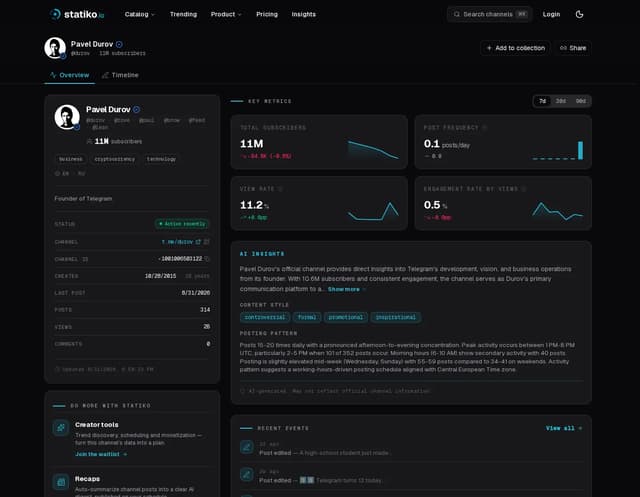Click the cryptocurrency tag
The height and width of the screenshot is (497, 640).
click(x=114, y=159)
